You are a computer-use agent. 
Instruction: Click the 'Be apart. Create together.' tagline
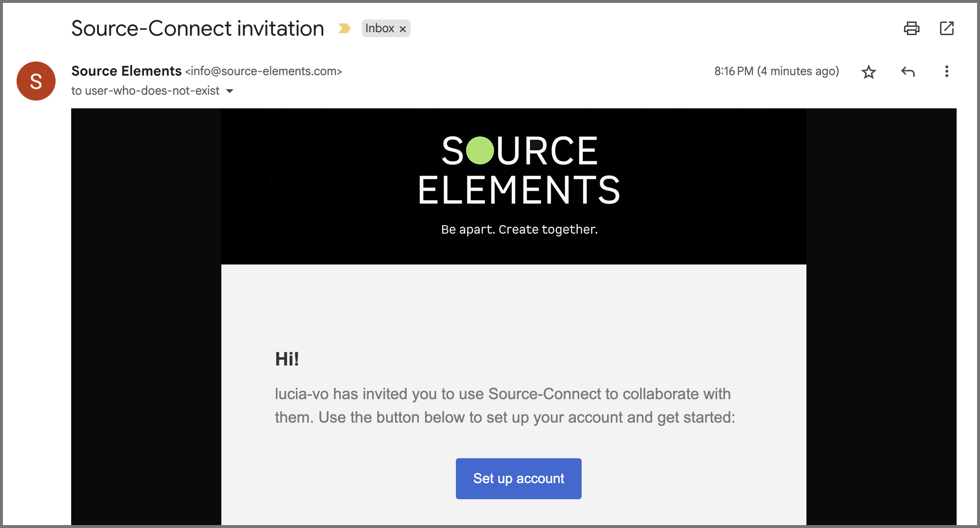coord(519,229)
